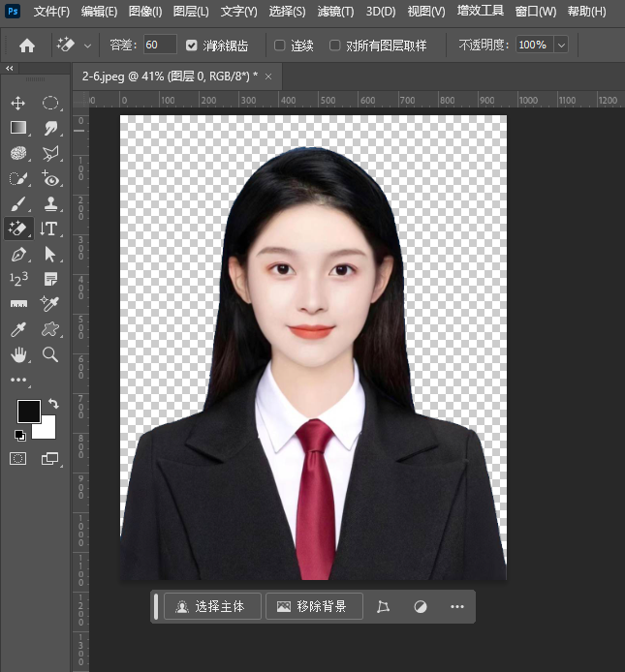Select the Magic Eraser tool in toolbox
The height and width of the screenshot is (672, 625).
18,229
